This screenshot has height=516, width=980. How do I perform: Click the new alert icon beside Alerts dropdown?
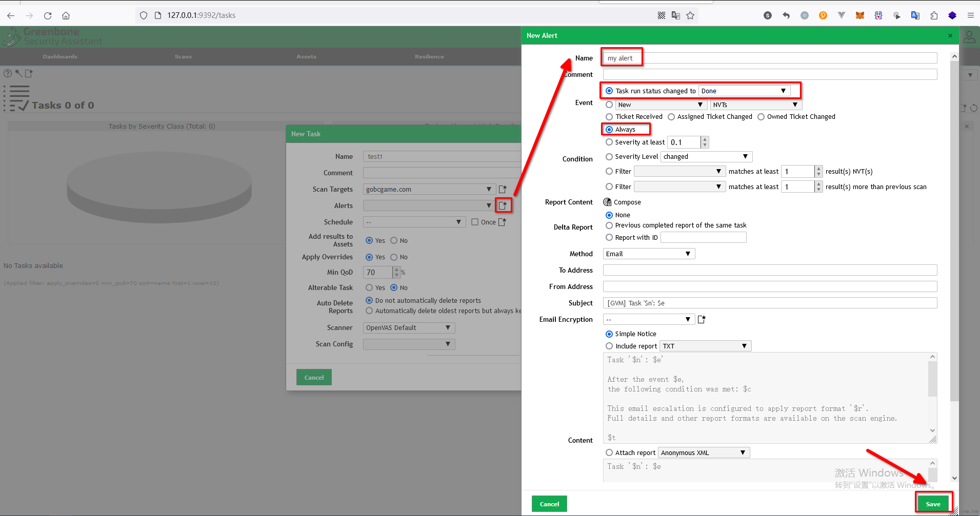point(503,205)
